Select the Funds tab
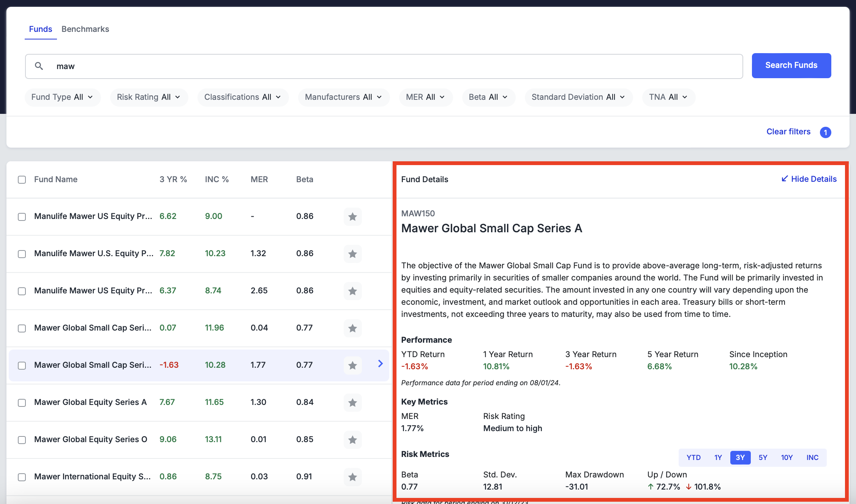This screenshot has width=856, height=504. (41, 29)
